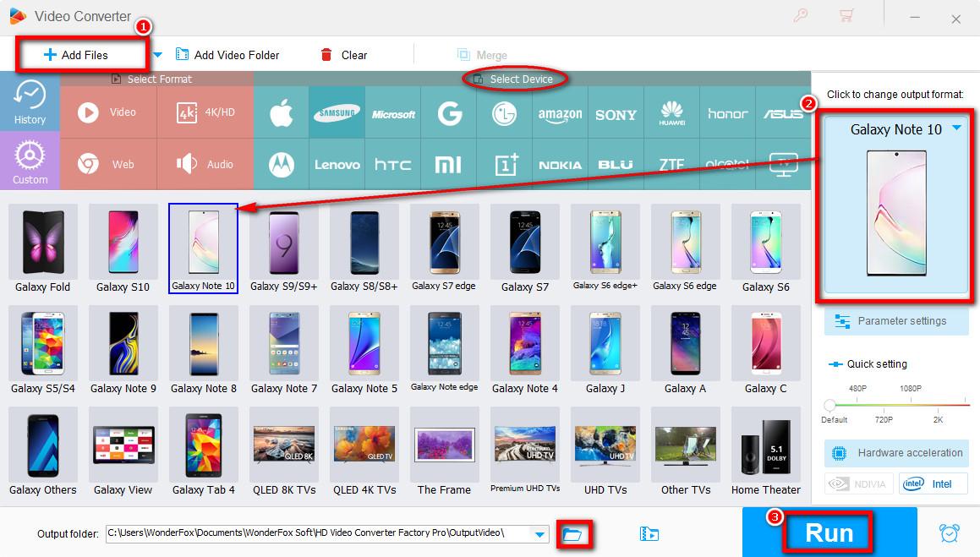This screenshot has height=557, width=980.
Task: Open the History panel
Action: click(30, 101)
